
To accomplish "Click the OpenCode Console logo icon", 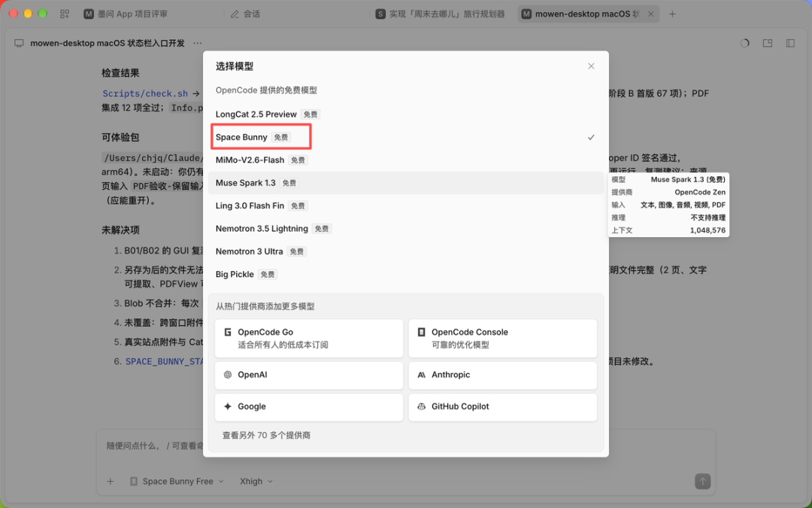I will tap(421, 333).
